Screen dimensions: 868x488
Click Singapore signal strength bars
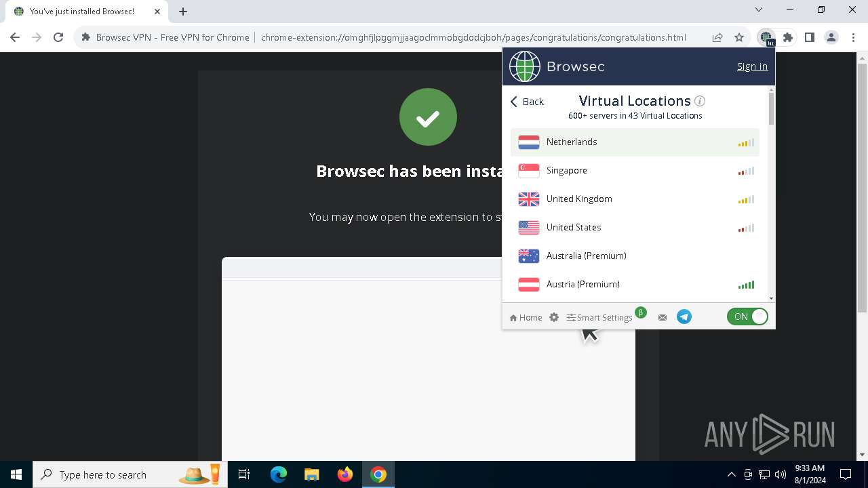coord(746,171)
